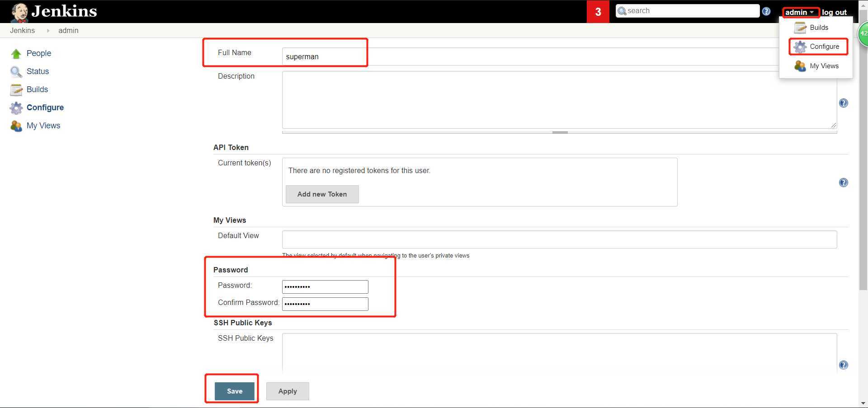Click the API Token section heading
This screenshot has width=868, height=408.
pos(231,147)
